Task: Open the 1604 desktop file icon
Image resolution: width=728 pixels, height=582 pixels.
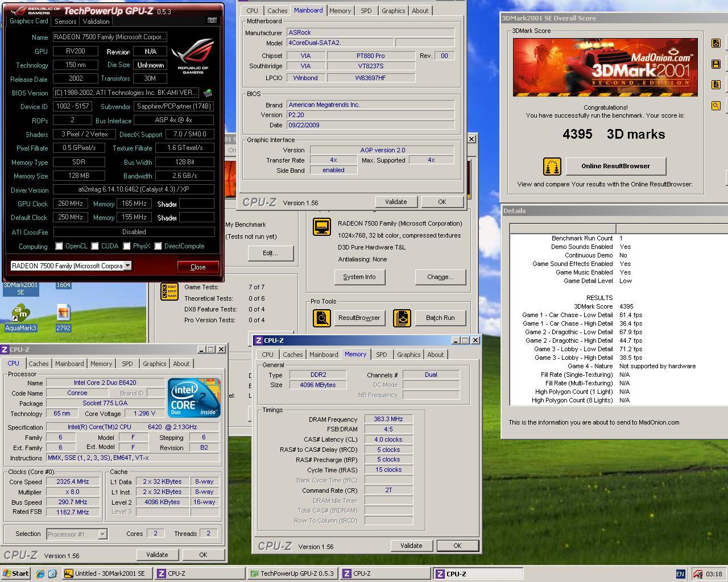Action: pos(63,285)
